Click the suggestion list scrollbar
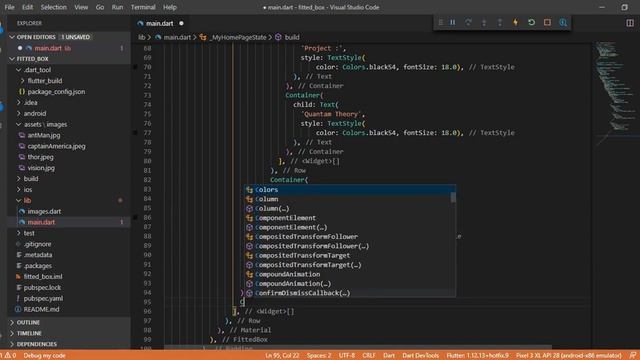Screen dimensions: 640x360 click(453, 198)
